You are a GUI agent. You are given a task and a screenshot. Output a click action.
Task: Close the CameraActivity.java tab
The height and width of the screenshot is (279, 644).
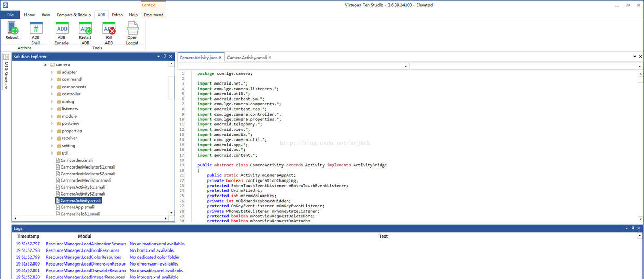pyautogui.click(x=220, y=57)
